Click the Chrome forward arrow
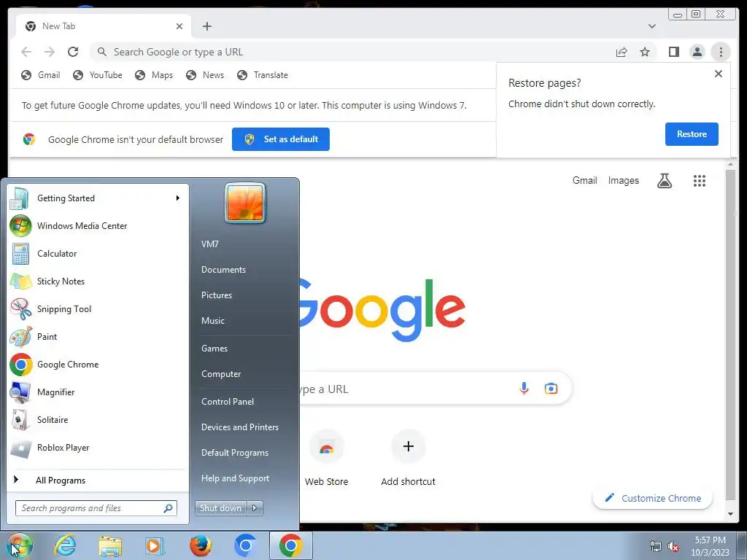The height and width of the screenshot is (560, 747). click(50, 52)
